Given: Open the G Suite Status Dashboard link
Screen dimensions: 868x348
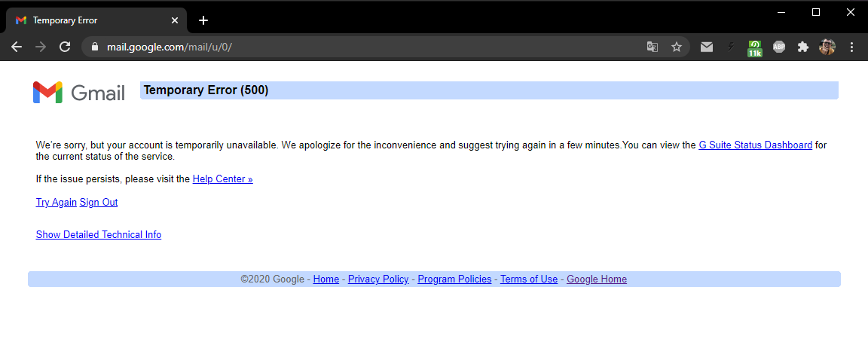Looking at the screenshot, I should click(x=756, y=145).
